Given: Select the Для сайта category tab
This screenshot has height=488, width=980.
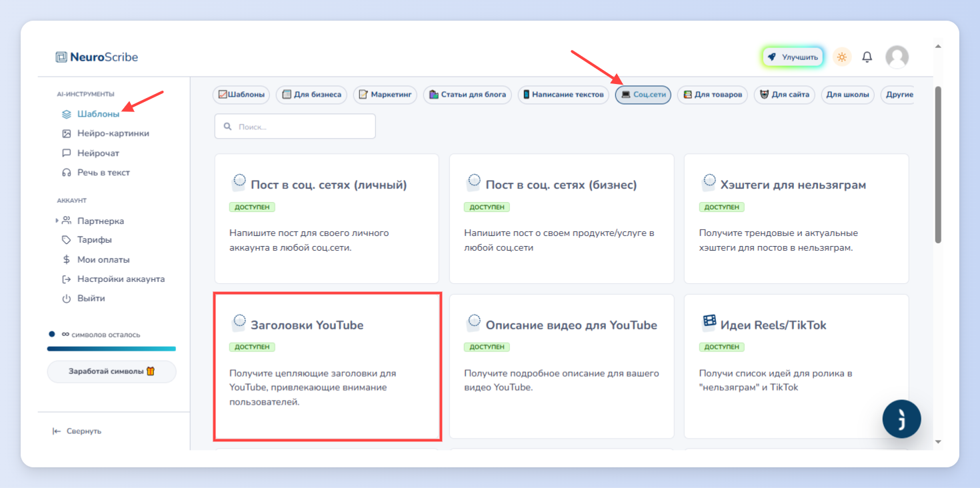Looking at the screenshot, I should (x=785, y=95).
